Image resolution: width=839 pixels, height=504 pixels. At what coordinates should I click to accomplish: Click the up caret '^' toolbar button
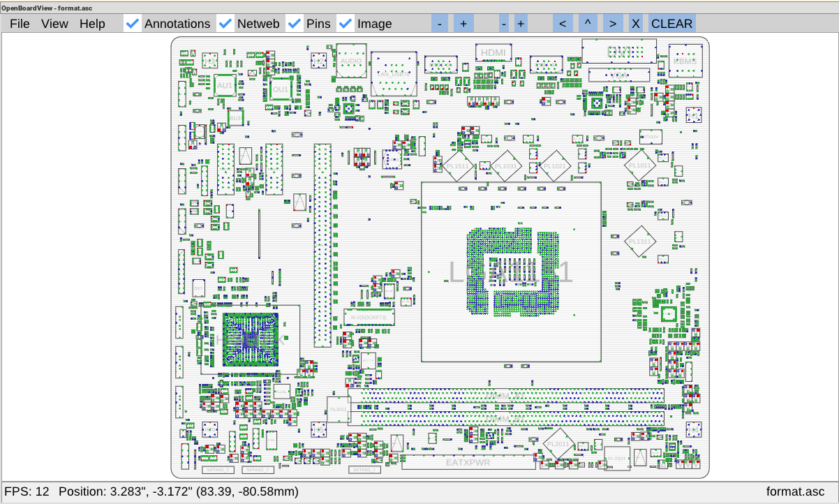(588, 23)
